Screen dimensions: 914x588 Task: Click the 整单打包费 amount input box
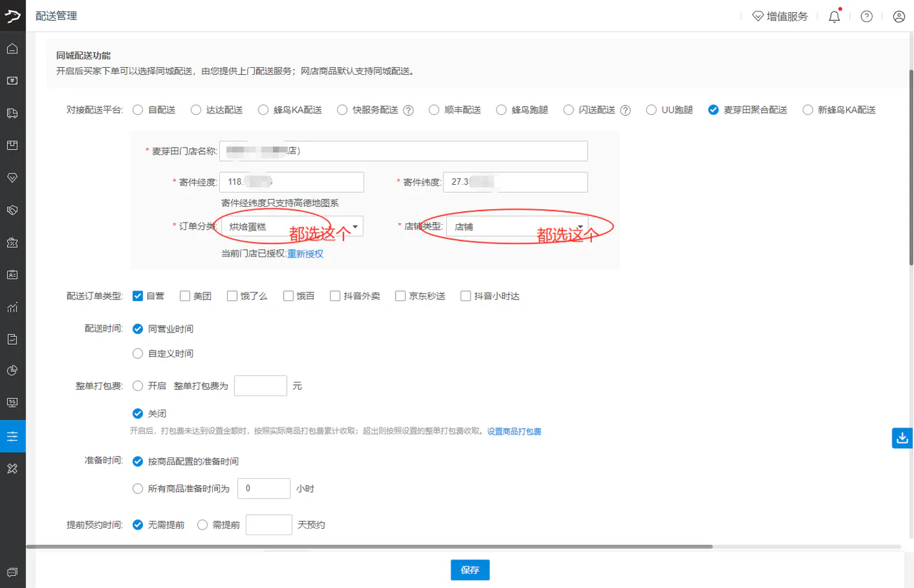coord(261,385)
